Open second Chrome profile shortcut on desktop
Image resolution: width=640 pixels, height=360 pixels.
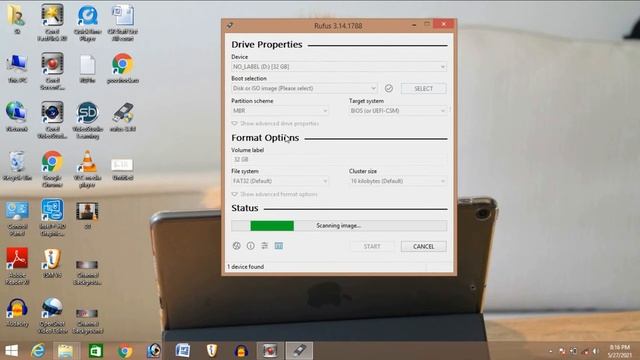click(x=122, y=68)
